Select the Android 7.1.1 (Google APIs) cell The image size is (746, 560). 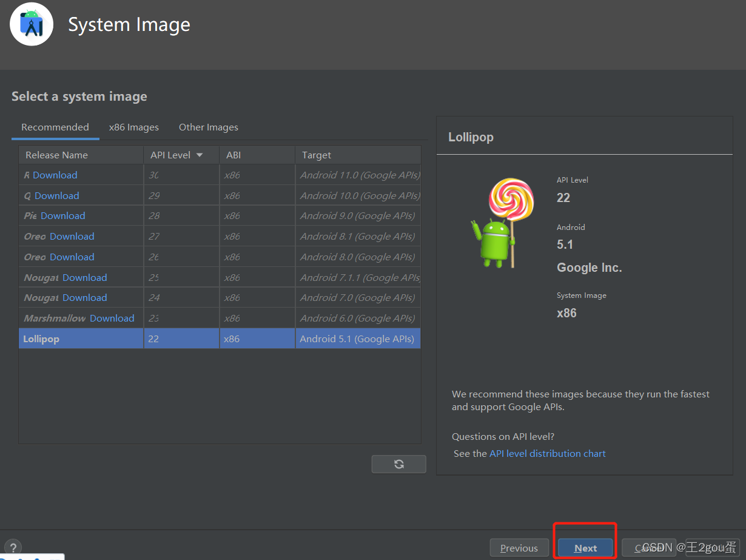pyautogui.click(x=358, y=278)
